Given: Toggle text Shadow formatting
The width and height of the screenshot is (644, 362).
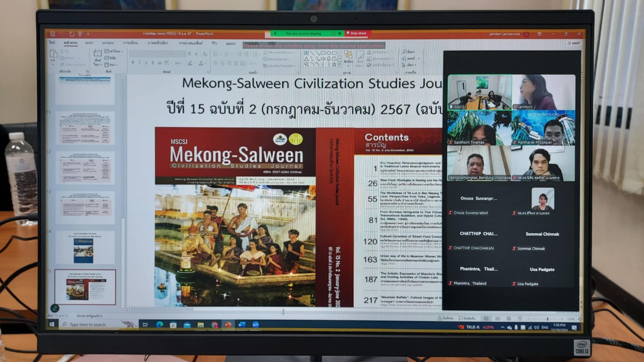Looking at the screenshot, I should [153, 63].
